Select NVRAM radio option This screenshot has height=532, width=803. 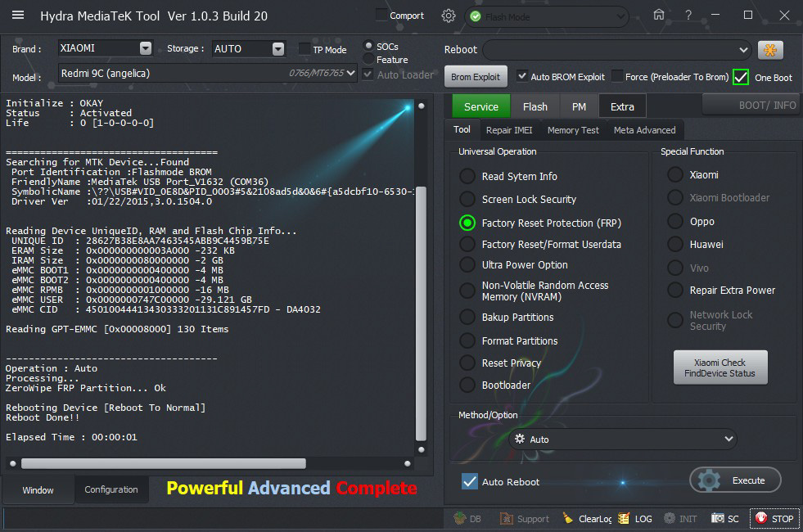(x=467, y=291)
